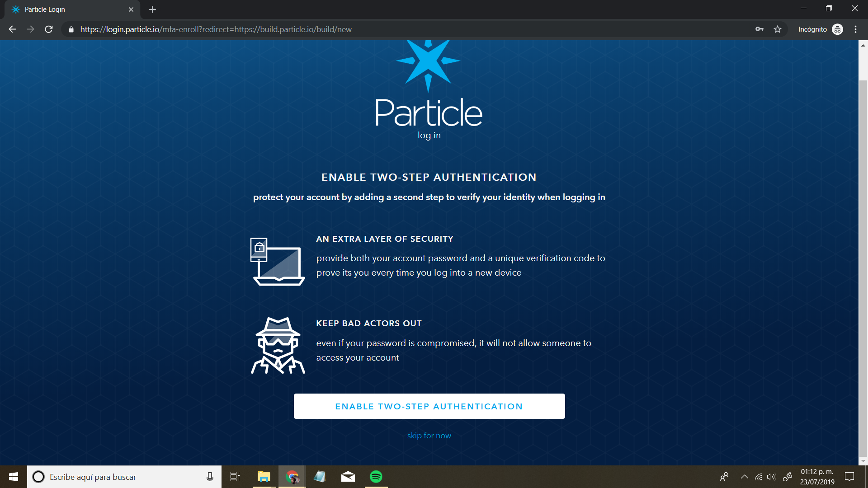Viewport: 868px width, 488px height.
Task: Go back using the browser back arrow
Action: coord(12,29)
